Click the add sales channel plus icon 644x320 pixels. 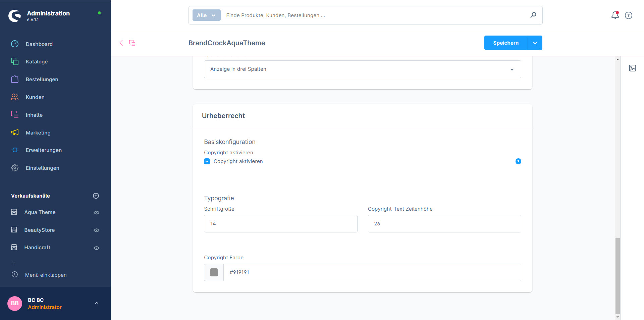96,196
